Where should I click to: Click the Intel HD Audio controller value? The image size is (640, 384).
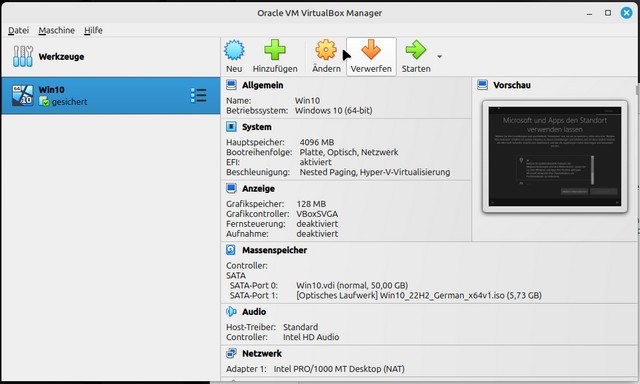(x=311, y=337)
